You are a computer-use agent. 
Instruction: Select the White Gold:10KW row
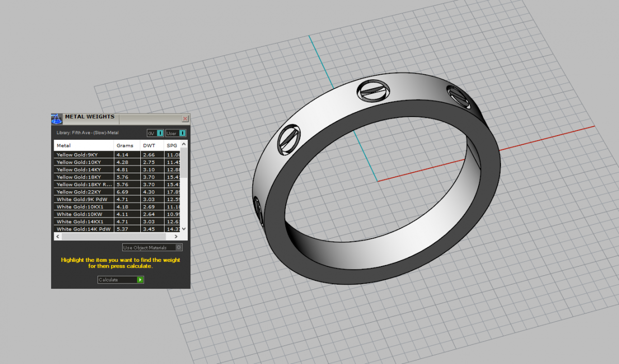click(x=84, y=214)
